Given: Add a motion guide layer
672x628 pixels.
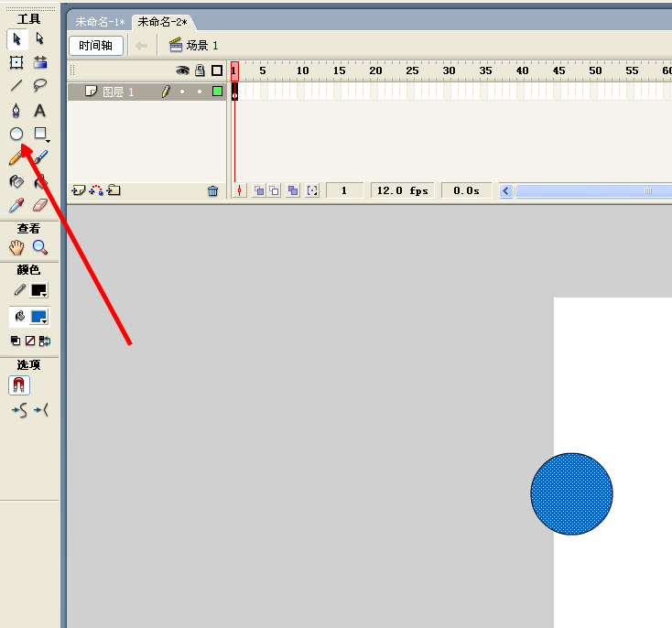Looking at the screenshot, I should [x=96, y=190].
